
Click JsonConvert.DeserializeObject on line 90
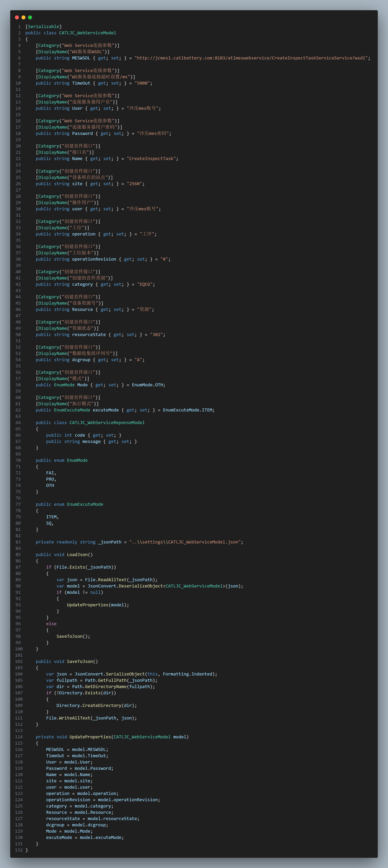[x=125, y=586]
